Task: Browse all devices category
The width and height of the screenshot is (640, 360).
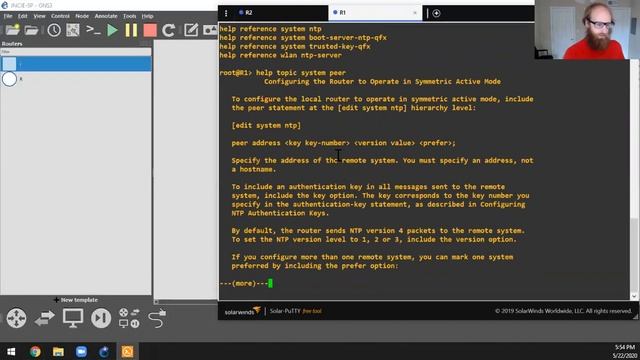Action: click(129, 318)
